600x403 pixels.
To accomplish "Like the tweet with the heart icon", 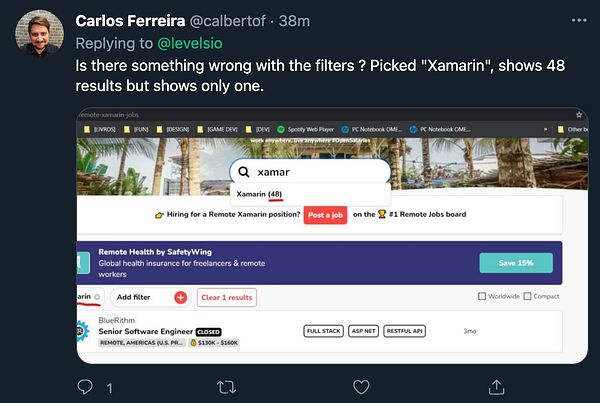I will [361, 387].
